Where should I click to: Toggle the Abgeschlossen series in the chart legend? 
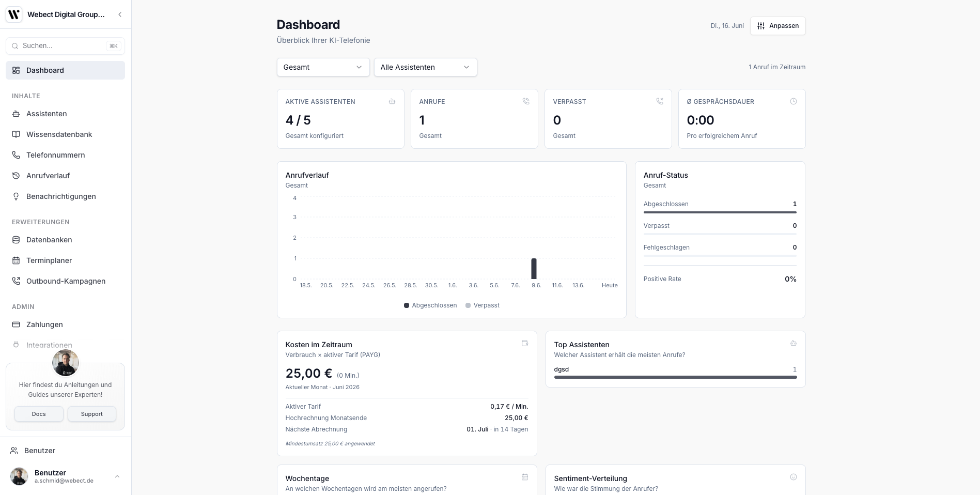(x=430, y=305)
